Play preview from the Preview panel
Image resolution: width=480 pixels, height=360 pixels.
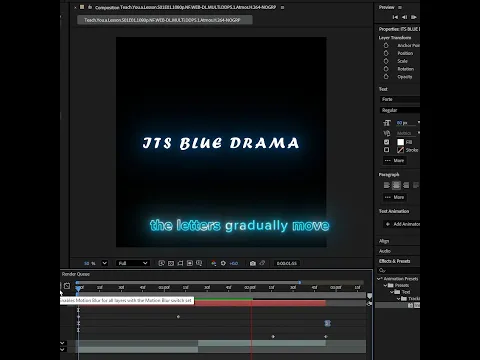point(414,17)
